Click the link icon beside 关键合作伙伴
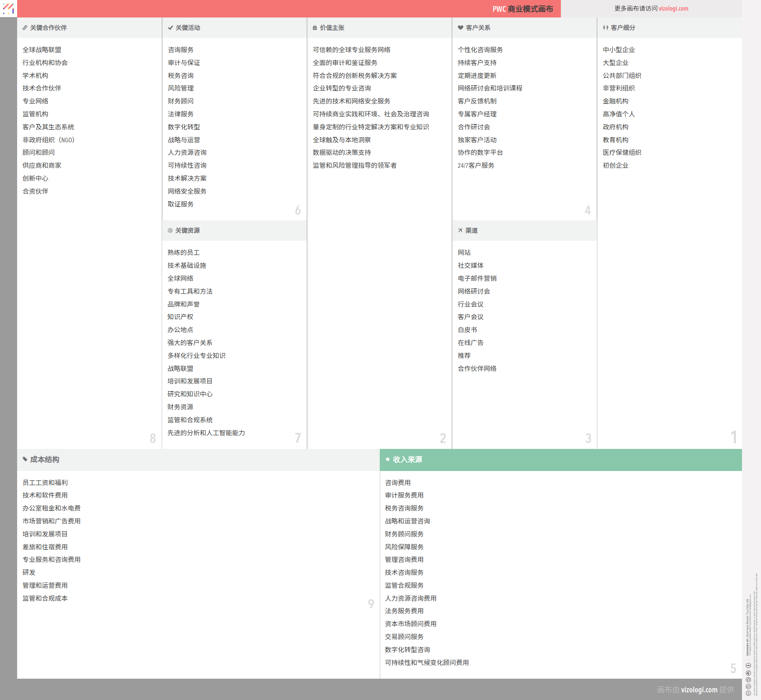 [25, 28]
